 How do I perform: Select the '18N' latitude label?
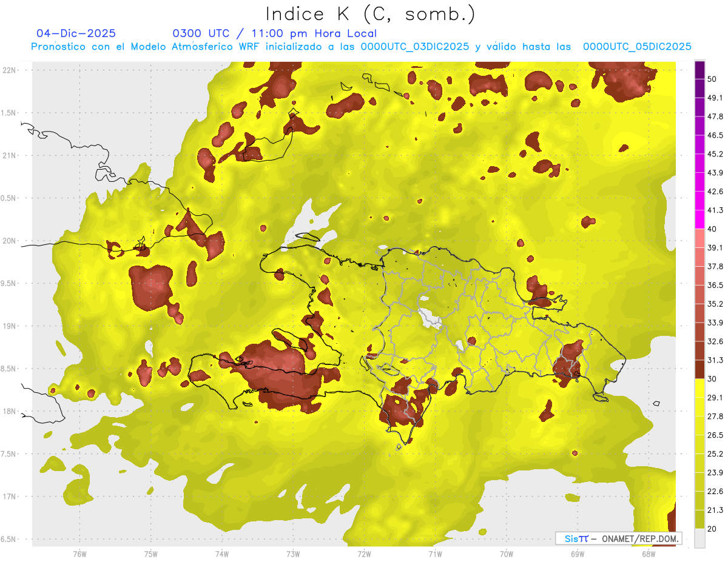tap(10, 412)
